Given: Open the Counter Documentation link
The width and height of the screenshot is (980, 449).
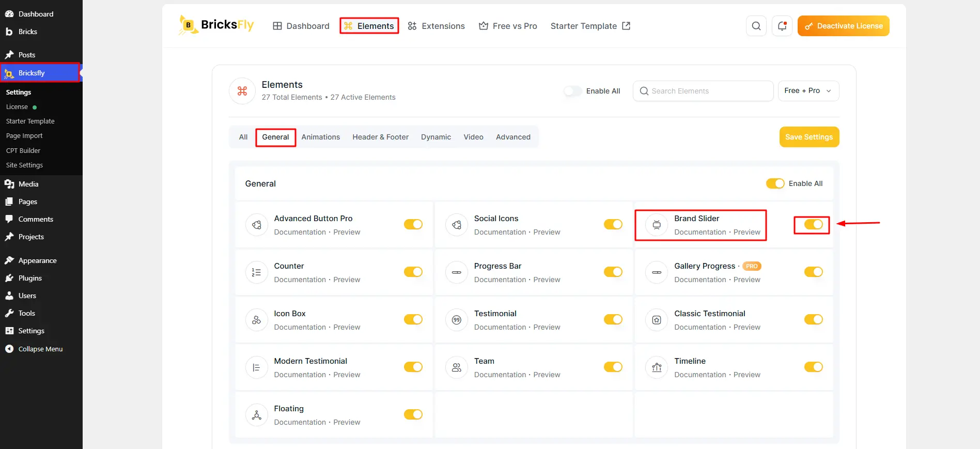Looking at the screenshot, I should coord(300,280).
